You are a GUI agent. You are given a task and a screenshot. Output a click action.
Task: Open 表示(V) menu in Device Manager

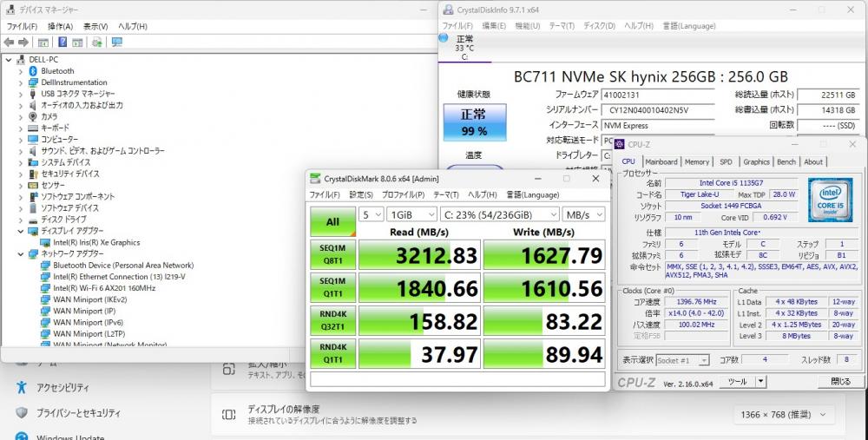click(95, 26)
